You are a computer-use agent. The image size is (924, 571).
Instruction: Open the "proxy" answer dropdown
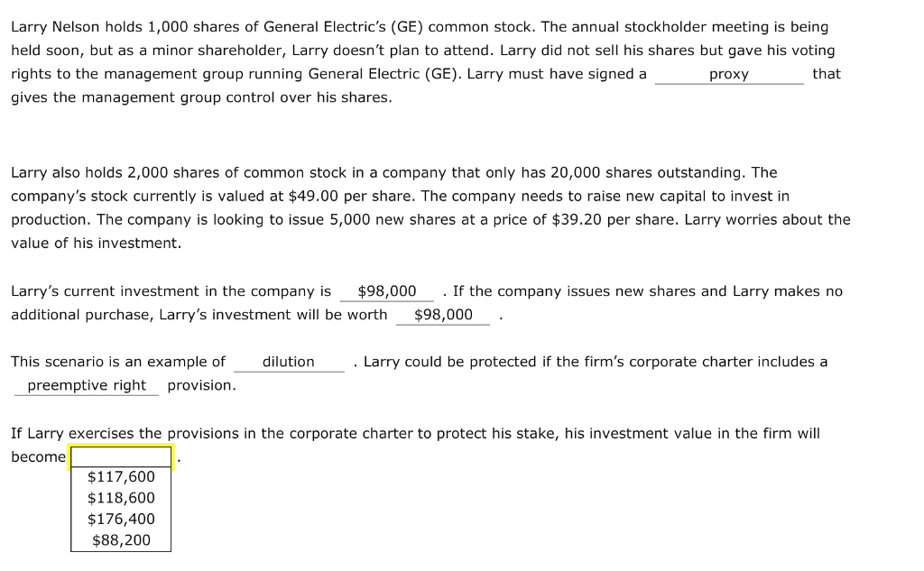pyautogui.click(x=729, y=74)
